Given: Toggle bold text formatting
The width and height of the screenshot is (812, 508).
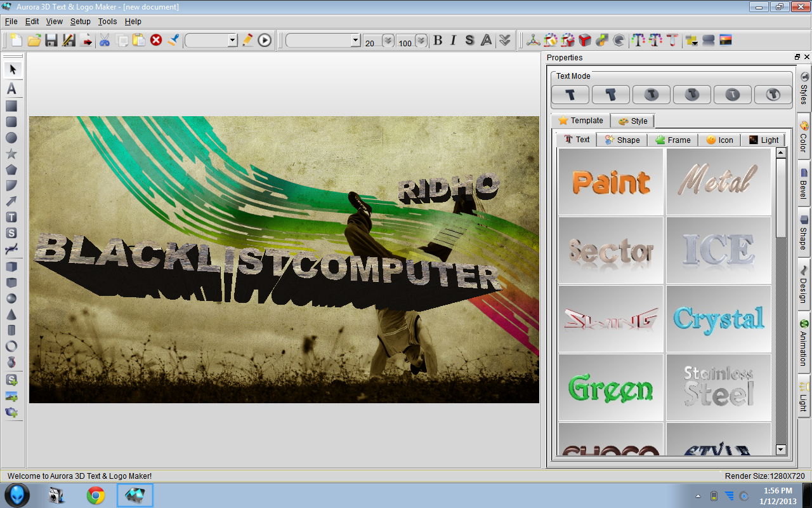Looking at the screenshot, I should [x=438, y=40].
